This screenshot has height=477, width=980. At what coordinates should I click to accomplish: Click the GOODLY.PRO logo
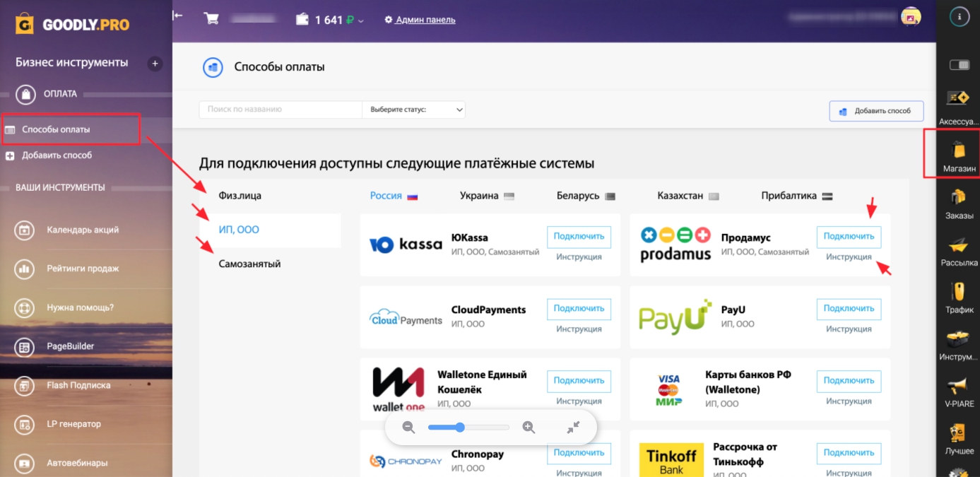coord(73,25)
